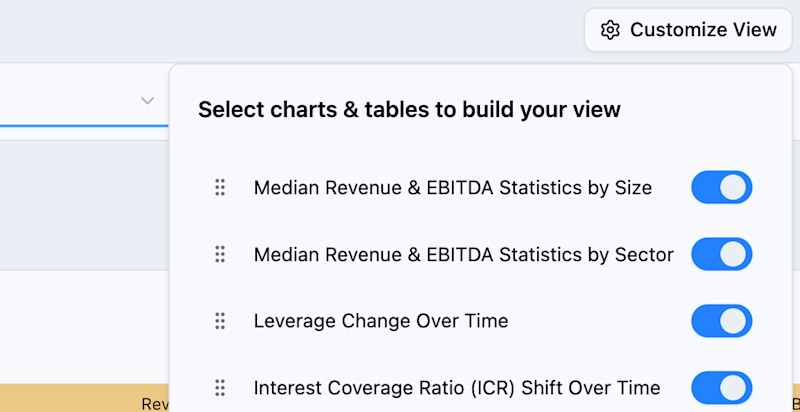Click the Leverage Change Over Time label
The height and width of the screenshot is (412, 800).
click(x=381, y=321)
